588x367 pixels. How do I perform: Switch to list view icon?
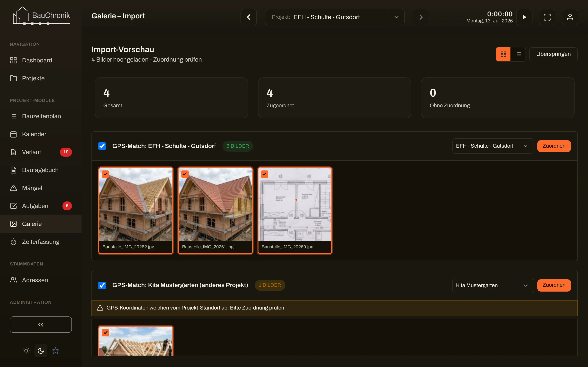519,54
